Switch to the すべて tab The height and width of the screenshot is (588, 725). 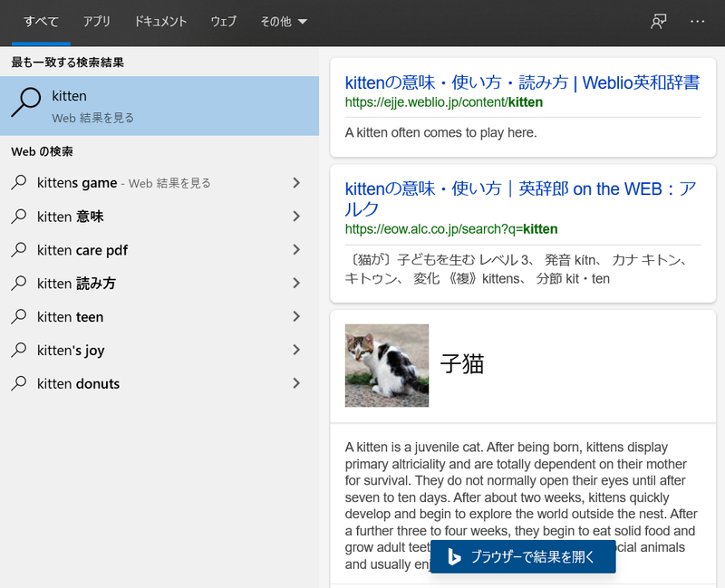(x=41, y=21)
